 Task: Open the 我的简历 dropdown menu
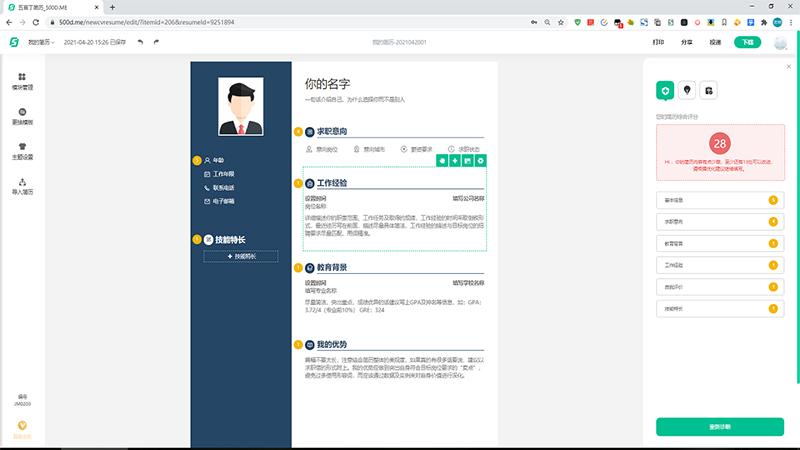(40, 42)
